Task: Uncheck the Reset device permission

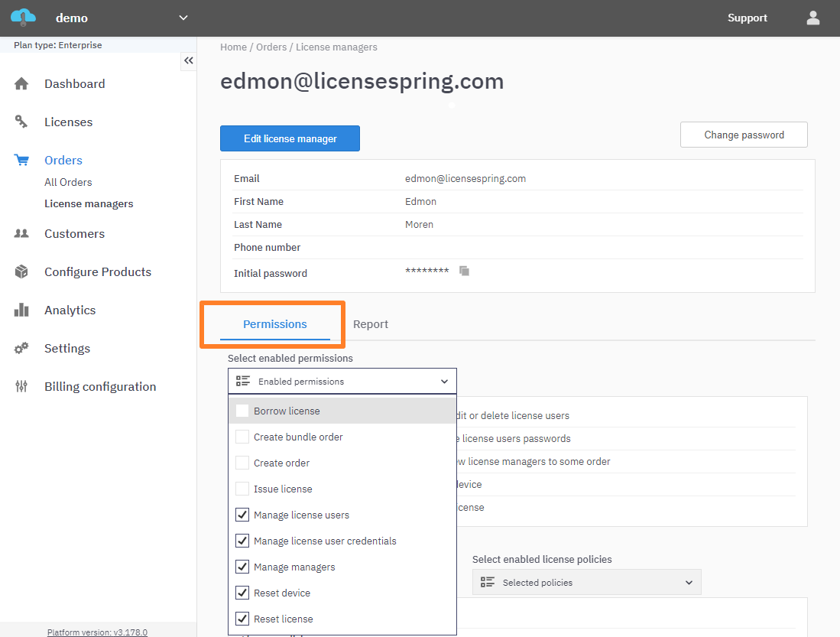Action: click(x=242, y=593)
